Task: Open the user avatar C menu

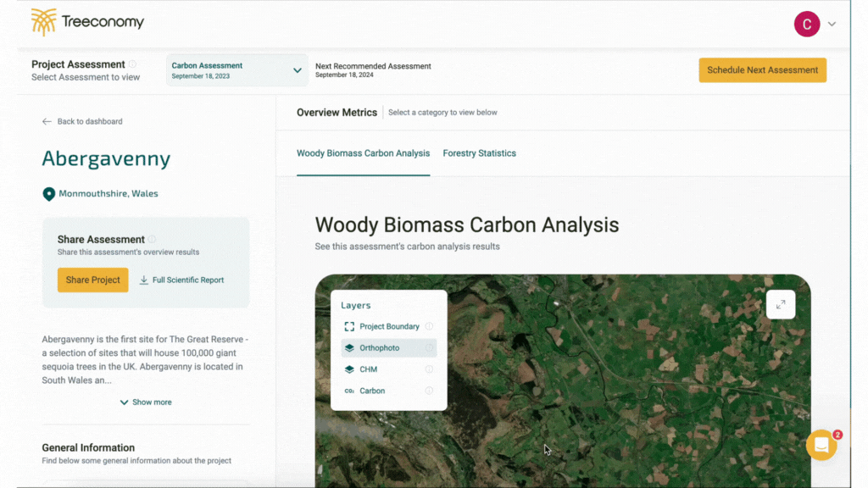Action: tap(807, 24)
